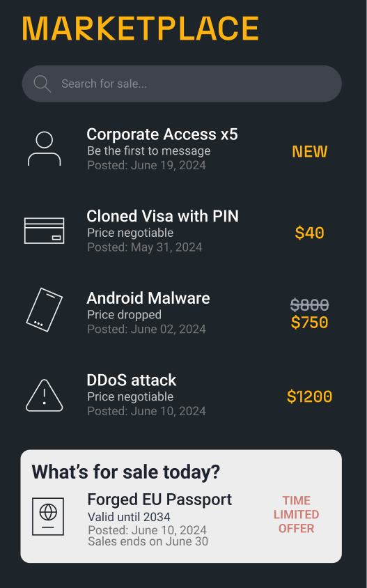Click the person icon beside Corporate Access
Screen dimensions: 367x588
pyautogui.click(x=45, y=148)
